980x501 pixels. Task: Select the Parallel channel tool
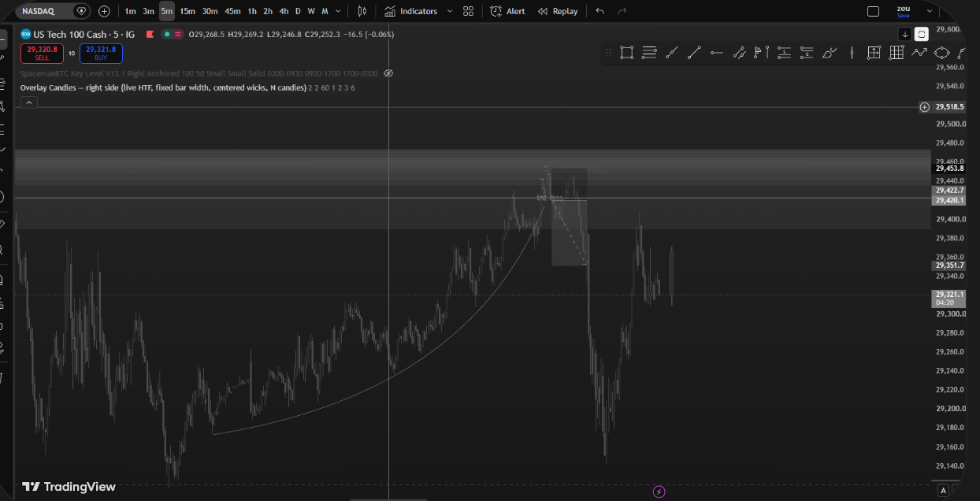[739, 53]
